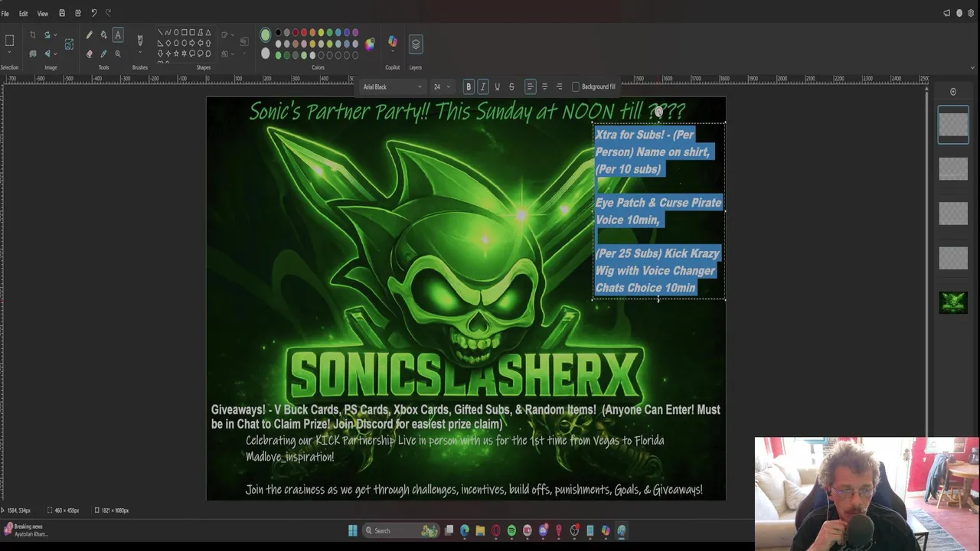Expand the Rotate dropdown arrow
The height and width of the screenshot is (551, 980).
(55, 34)
